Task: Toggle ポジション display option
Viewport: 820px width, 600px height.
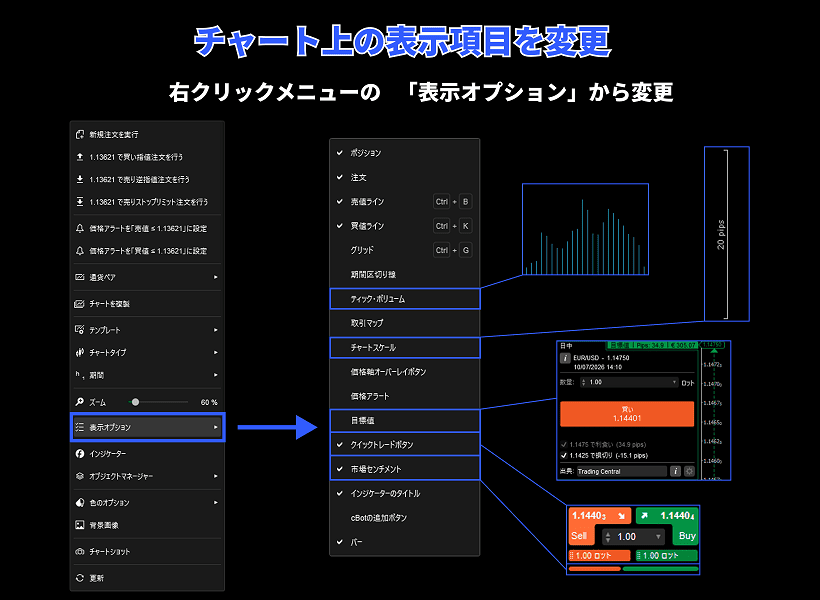Action: coord(405,153)
